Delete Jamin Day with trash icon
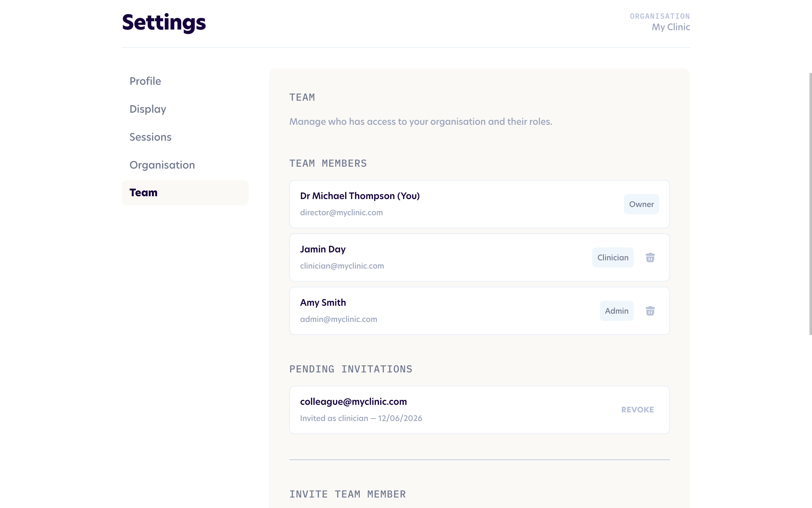Screen dimensions: 812x508 pyautogui.click(x=650, y=257)
